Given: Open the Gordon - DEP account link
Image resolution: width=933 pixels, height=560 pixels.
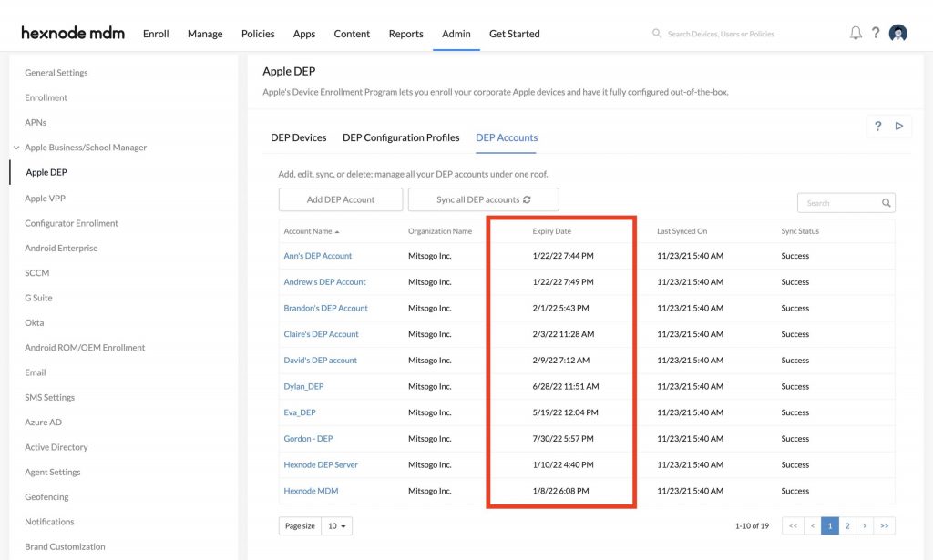Looking at the screenshot, I should pos(308,439).
